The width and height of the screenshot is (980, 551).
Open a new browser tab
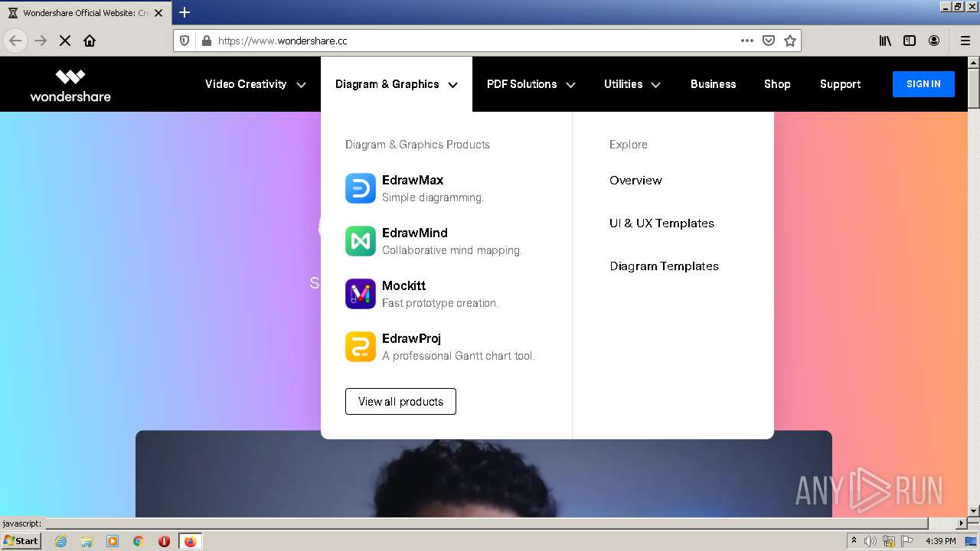coord(185,12)
